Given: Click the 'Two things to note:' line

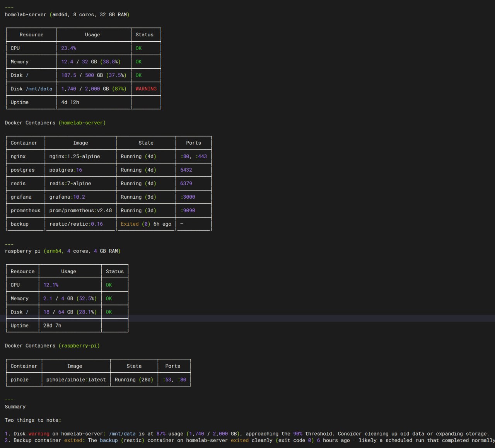Looking at the screenshot, I should (x=33, y=421).
